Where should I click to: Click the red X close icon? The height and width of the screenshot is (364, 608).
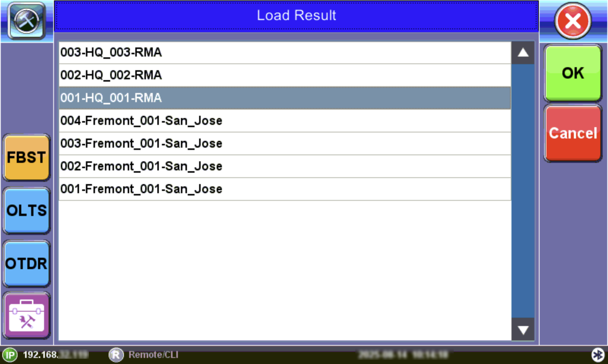(573, 21)
